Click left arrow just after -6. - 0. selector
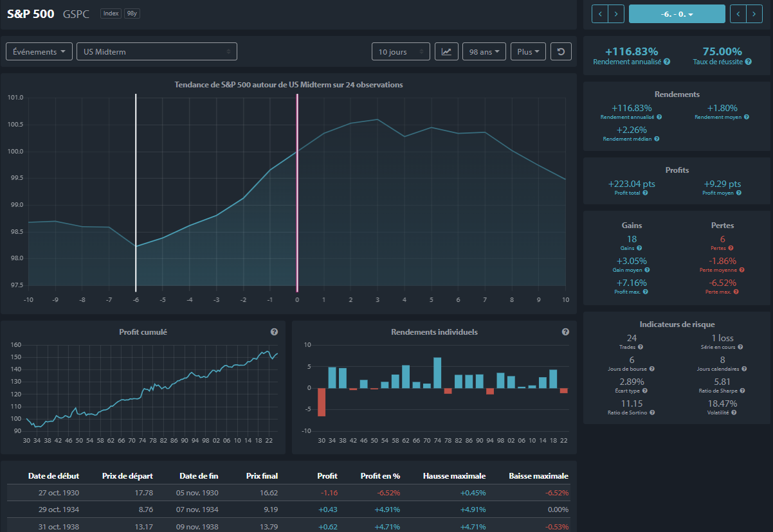The width and height of the screenshot is (773, 532). (x=738, y=13)
